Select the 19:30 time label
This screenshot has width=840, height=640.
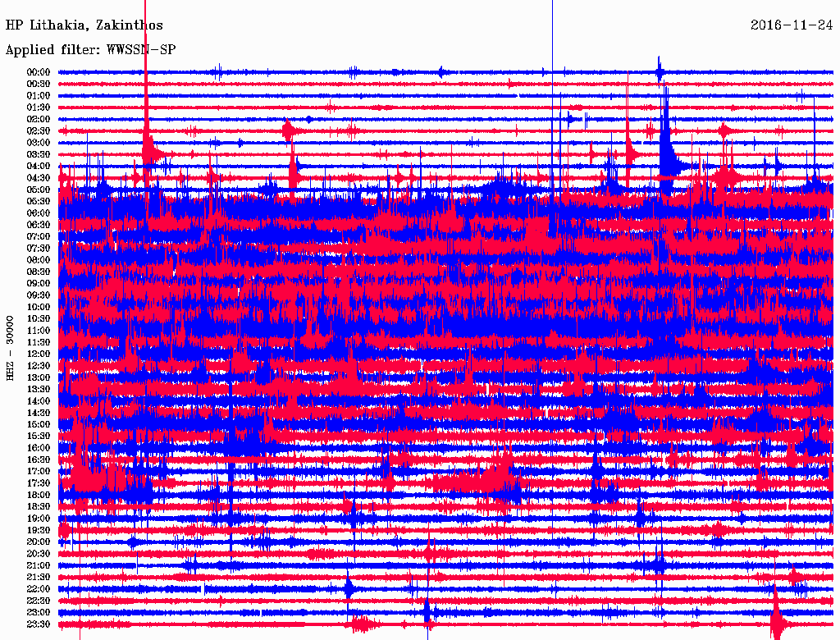coord(39,531)
